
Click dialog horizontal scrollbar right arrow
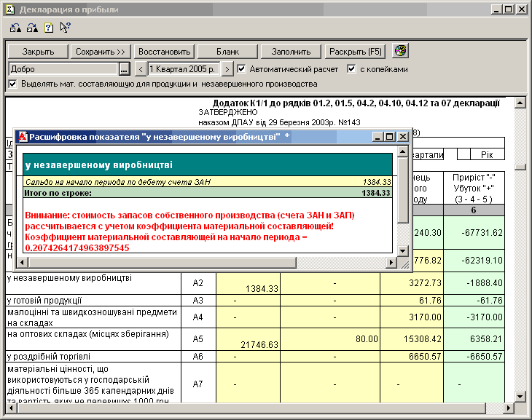(391, 262)
